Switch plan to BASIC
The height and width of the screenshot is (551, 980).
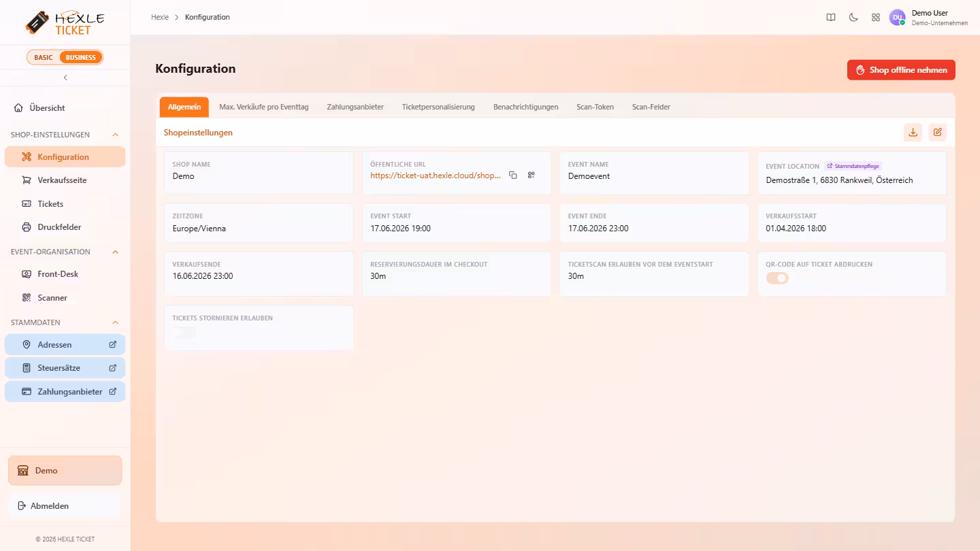pyautogui.click(x=44, y=57)
